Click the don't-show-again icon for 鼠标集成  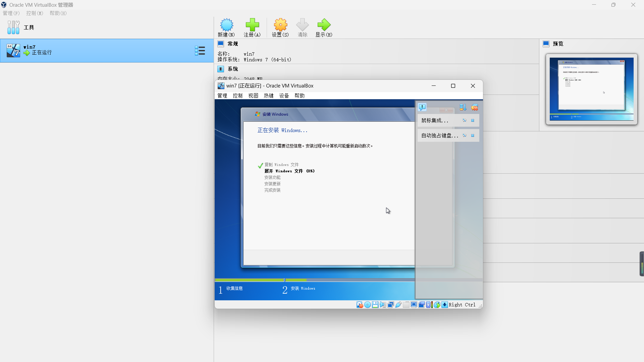point(465,120)
